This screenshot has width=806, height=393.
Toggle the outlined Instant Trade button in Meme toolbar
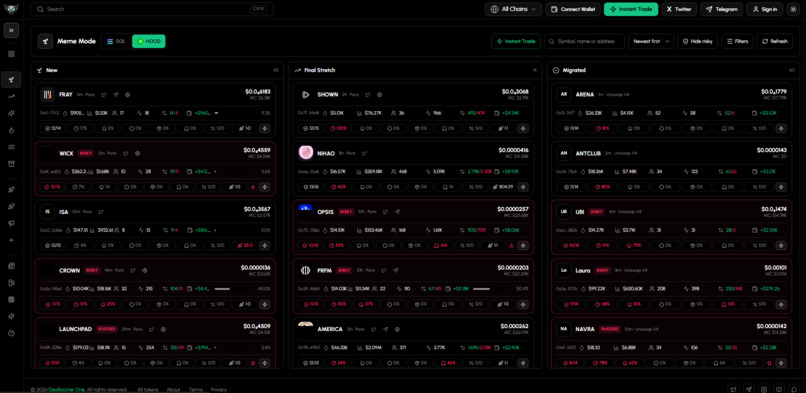coord(516,41)
